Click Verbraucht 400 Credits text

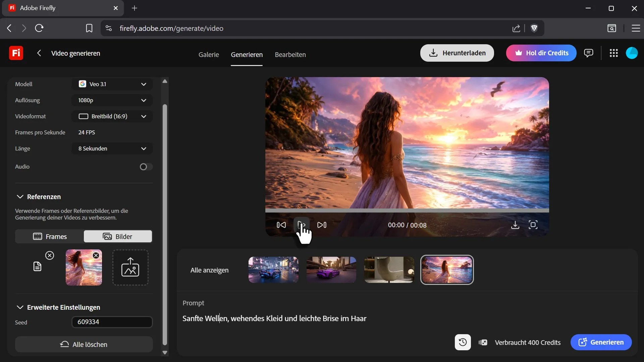528,342
